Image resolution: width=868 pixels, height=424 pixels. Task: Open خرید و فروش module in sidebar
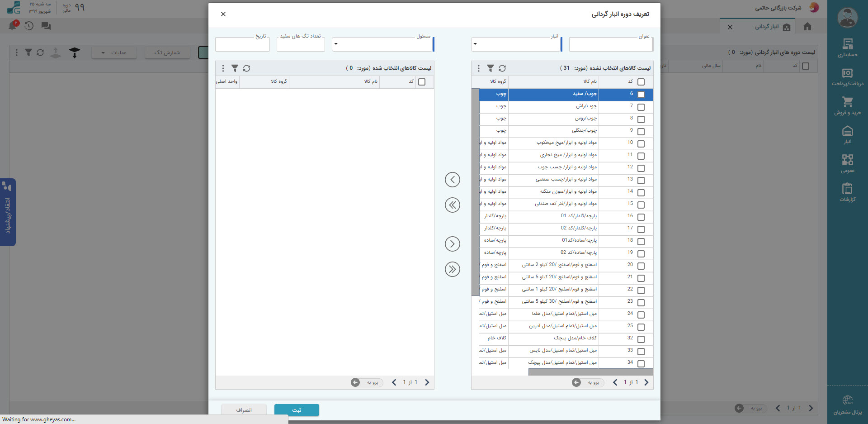[x=848, y=106]
